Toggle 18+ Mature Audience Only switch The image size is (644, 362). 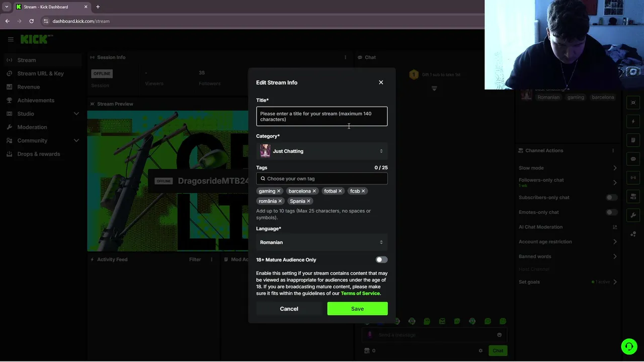[381, 260]
